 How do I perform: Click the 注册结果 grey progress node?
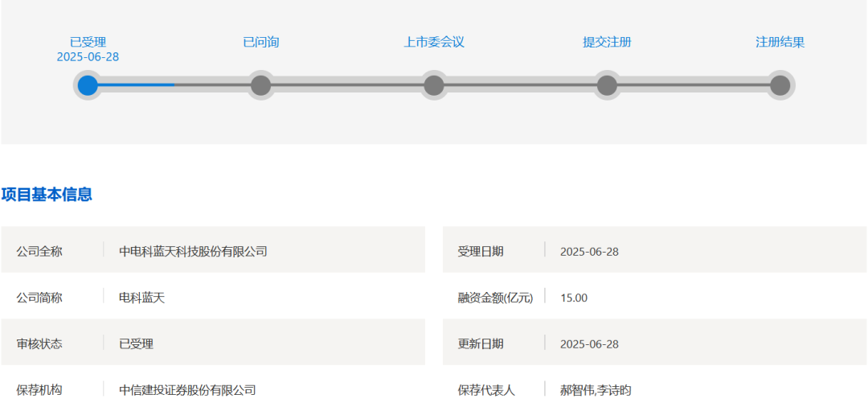[x=780, y=85]
